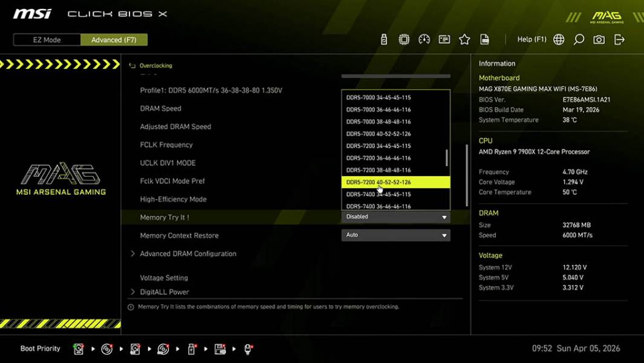Image resolution: width=644 pixels, height=363 pixels.
Task: Open the M-Flash utility icon
Action: click(x=383, y=39)
